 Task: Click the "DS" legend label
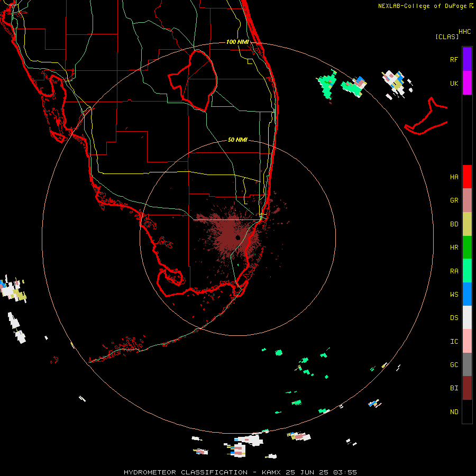pos(454,318)
